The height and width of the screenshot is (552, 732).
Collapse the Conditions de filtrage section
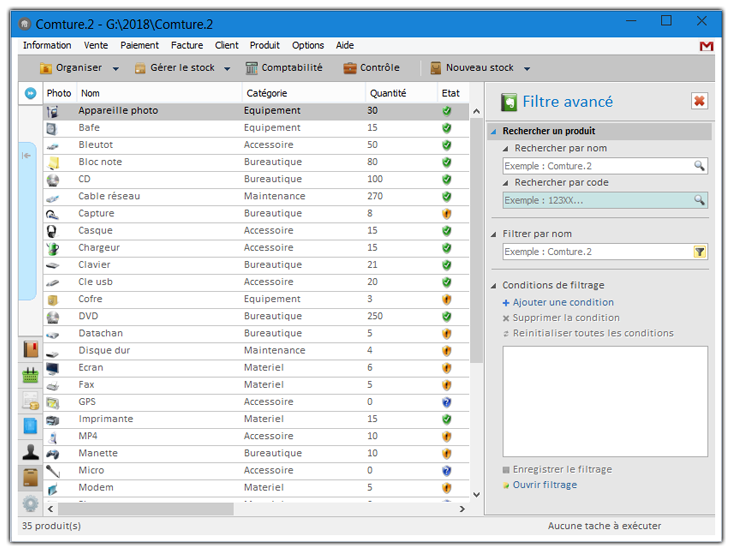coord(494,286)
